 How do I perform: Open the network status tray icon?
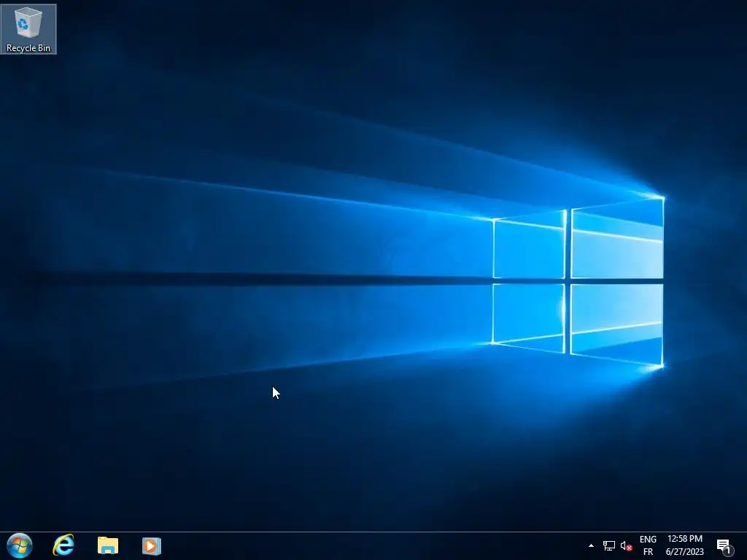coord(609,545)
